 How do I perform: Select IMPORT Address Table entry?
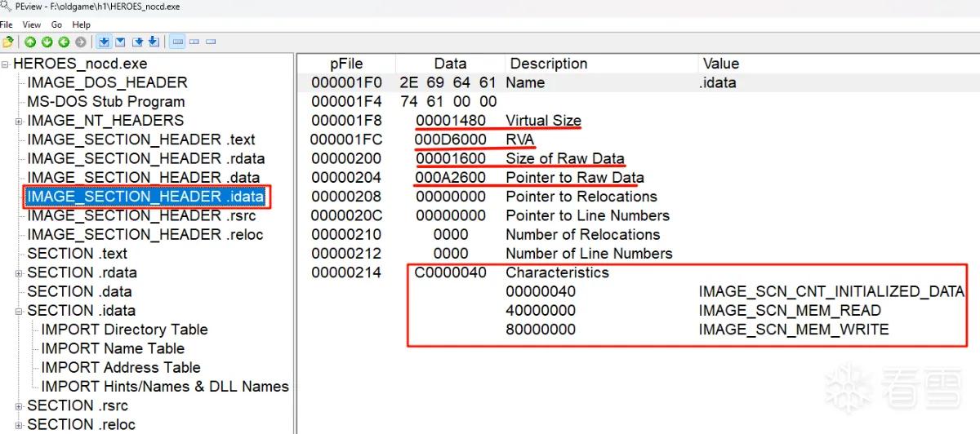pyautogui.click(x=121, y=368)
